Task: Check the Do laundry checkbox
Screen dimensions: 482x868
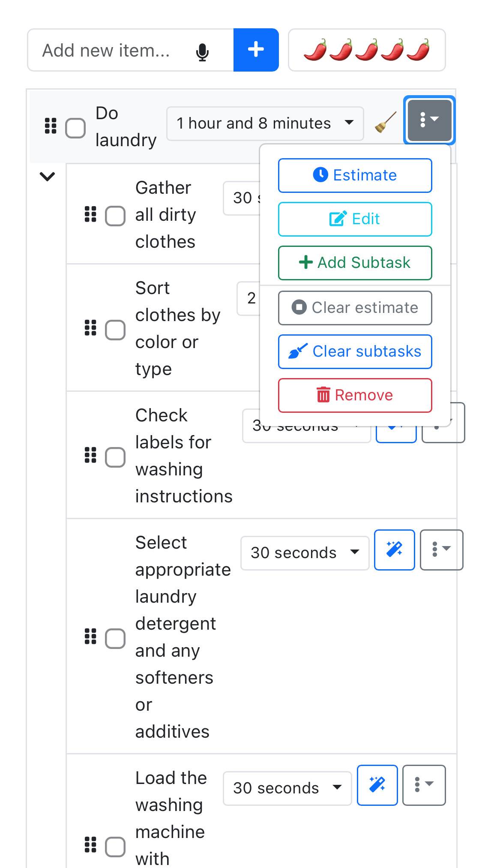Action: click(75, 128)
